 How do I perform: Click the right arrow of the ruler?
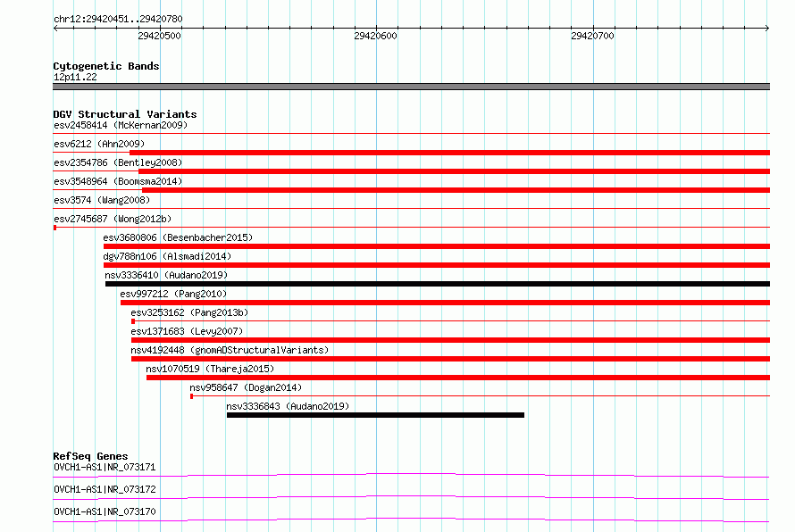tap(767, 28)
